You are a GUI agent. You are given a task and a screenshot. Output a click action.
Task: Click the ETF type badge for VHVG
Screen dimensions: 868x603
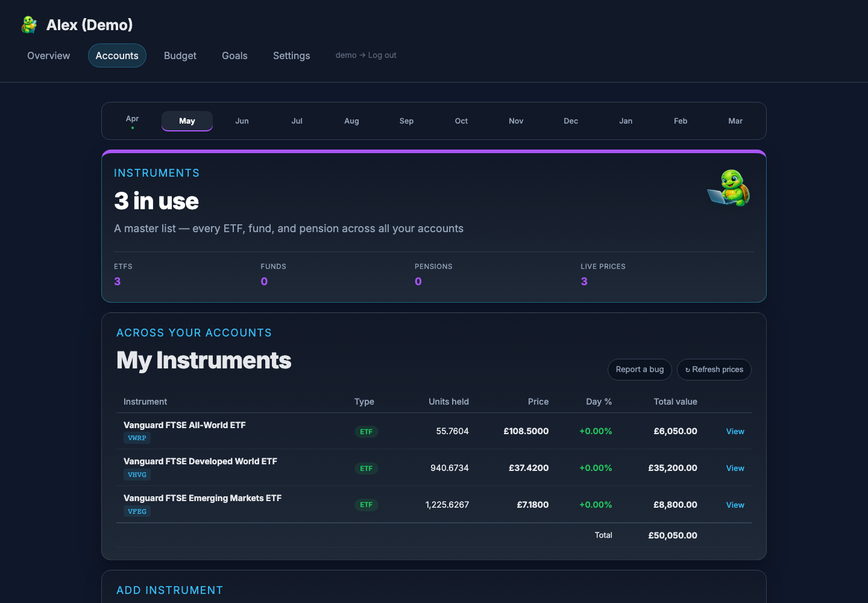click(366, 469)
